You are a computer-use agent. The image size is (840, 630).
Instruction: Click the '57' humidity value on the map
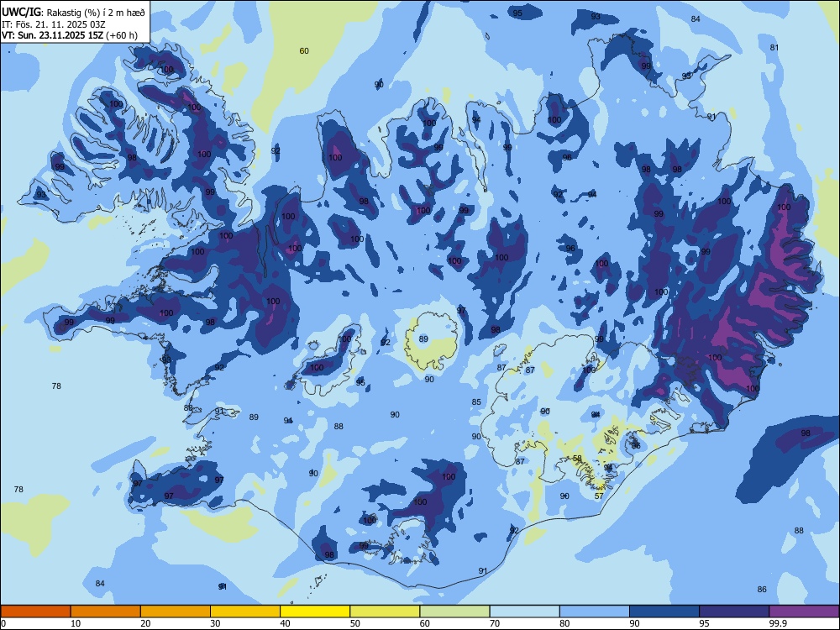pos(599,496)
